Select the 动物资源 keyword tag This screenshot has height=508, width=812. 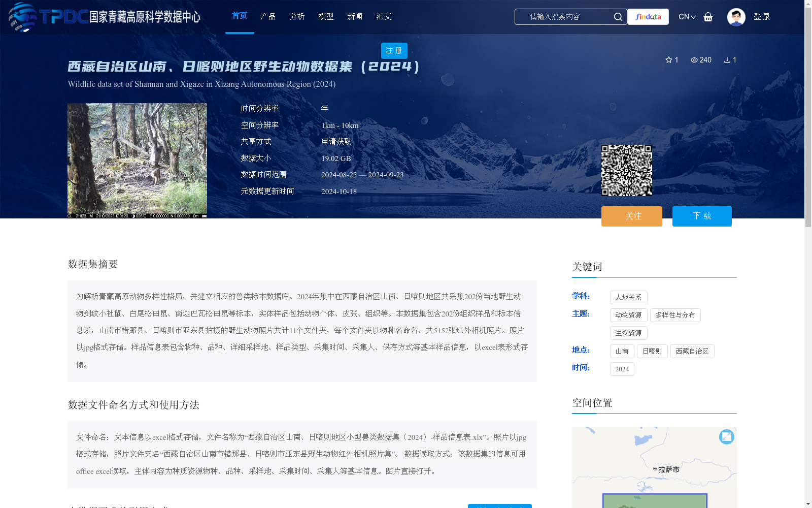pos(628,315)
